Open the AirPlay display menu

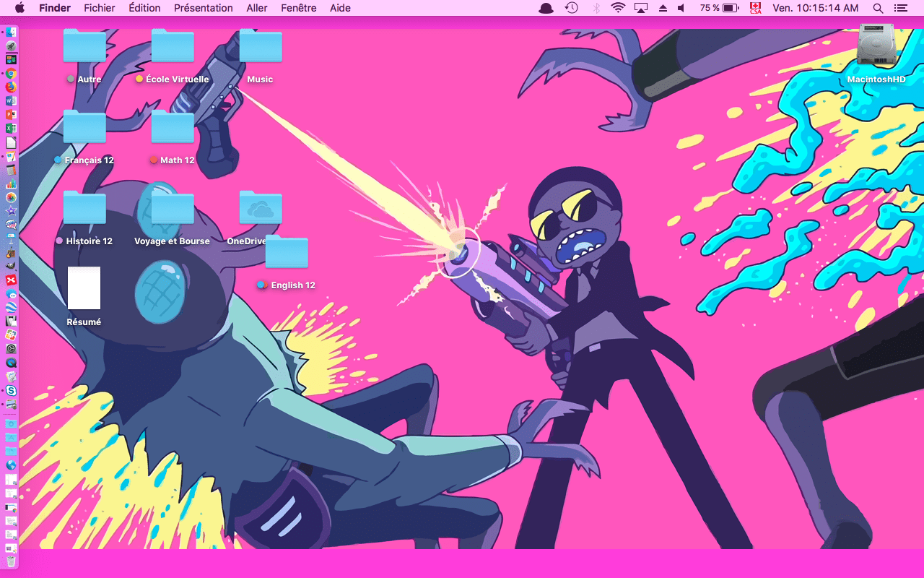click(641, 8)
